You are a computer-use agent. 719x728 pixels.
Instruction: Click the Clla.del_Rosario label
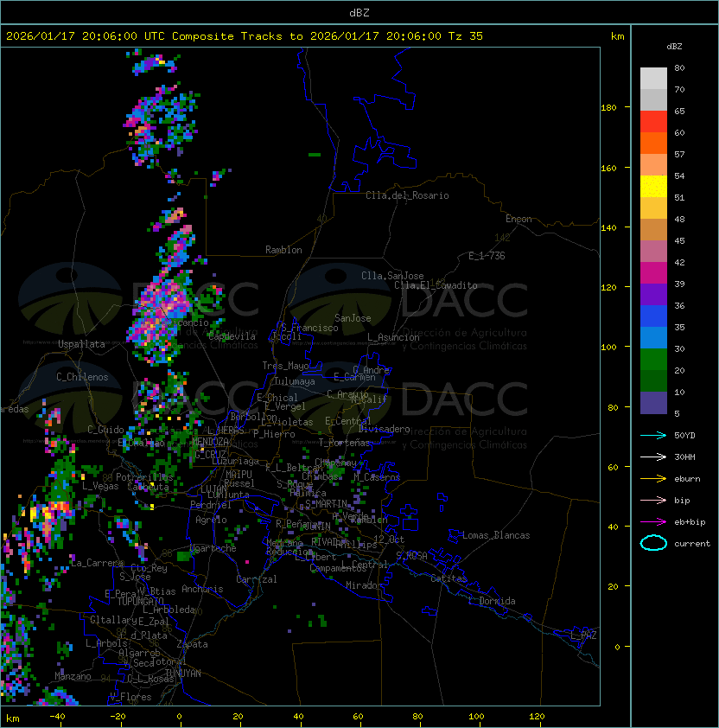407,195
